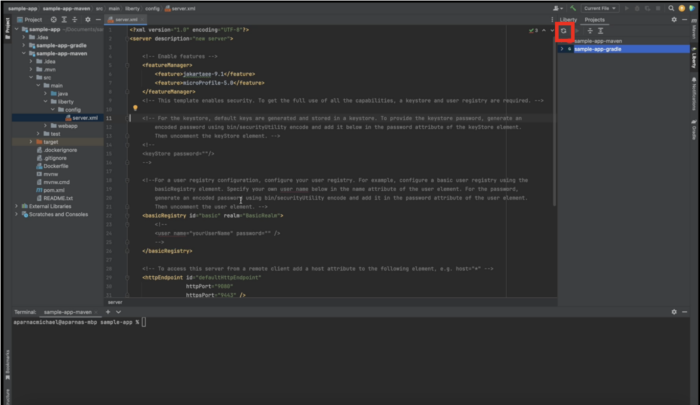Image resolution: width=700 pixels, height=405 pixels.
Task: Hide the Project tool window
Action: [98, 20]
